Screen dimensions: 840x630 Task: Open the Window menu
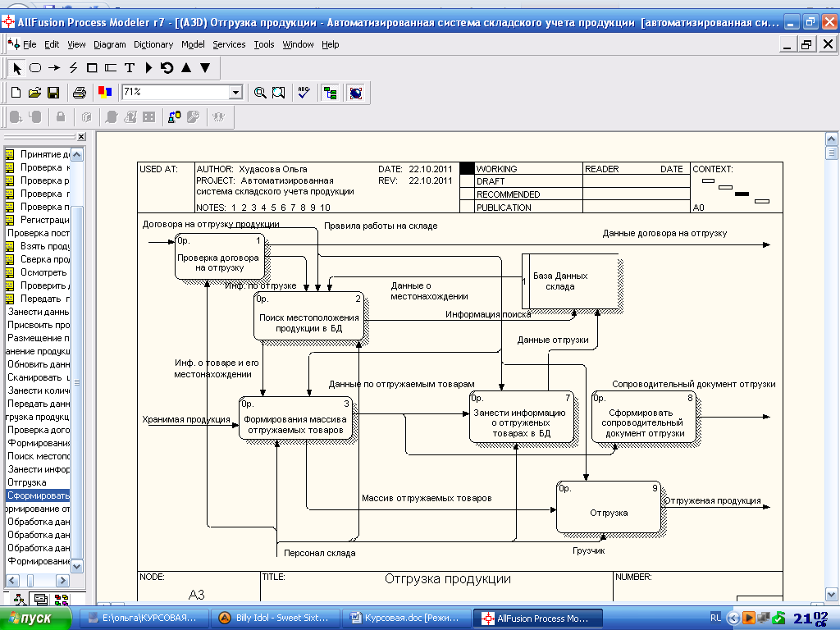[298, 44]
